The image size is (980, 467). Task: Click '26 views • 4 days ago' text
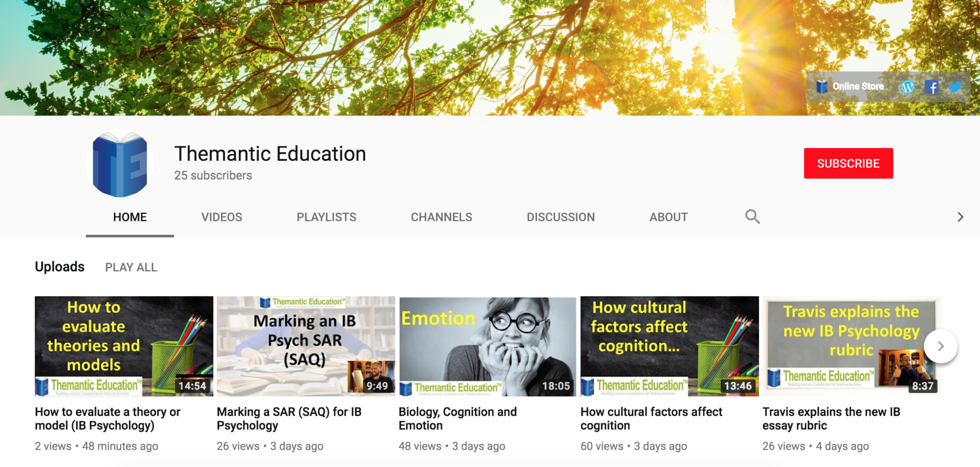pos(815,446)
